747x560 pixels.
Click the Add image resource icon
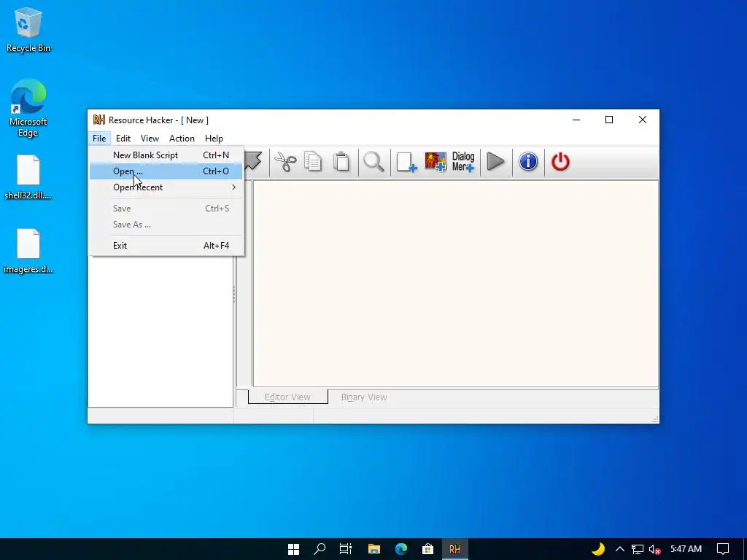[436, 162]
